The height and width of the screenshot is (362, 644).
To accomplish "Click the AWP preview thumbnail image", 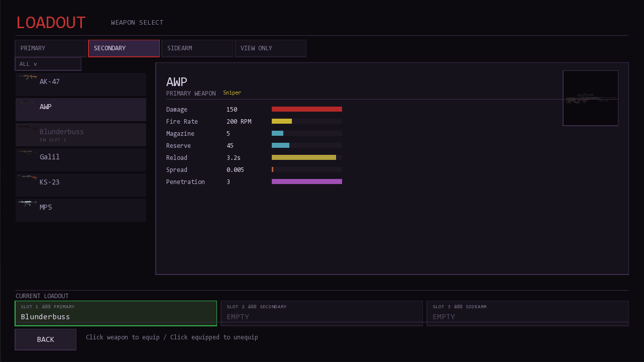I will click(x=590, y=98).
